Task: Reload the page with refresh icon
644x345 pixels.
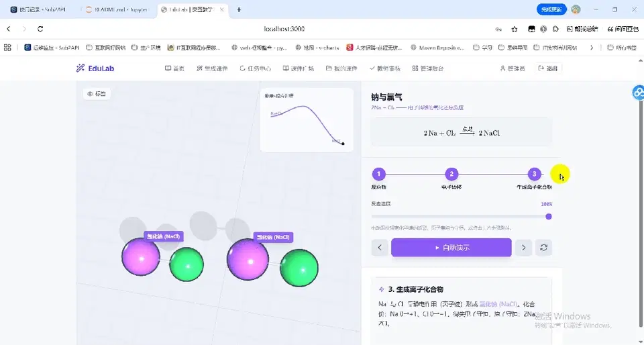Action: (x=40, y=29)
